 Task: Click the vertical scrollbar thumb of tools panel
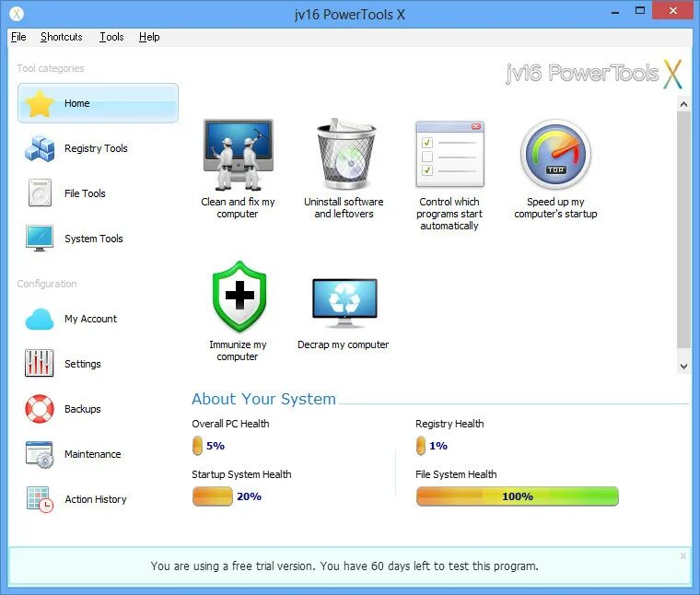[683, 229]
